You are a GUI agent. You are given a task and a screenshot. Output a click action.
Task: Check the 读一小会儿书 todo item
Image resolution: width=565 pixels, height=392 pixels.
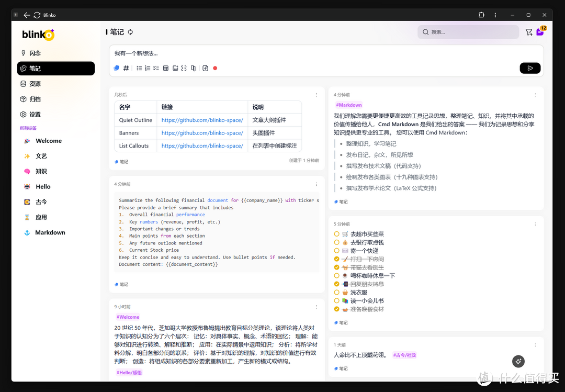coord(336,300)
